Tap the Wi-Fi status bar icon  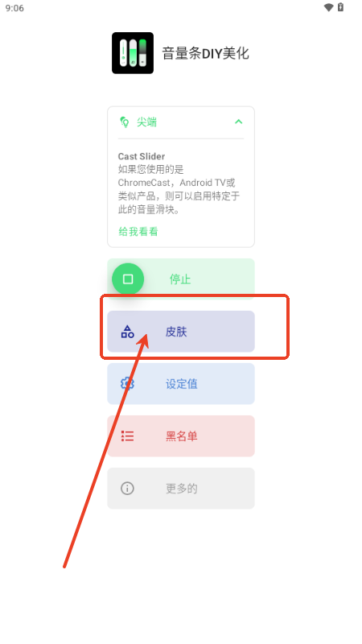click(x=328, y=7)
